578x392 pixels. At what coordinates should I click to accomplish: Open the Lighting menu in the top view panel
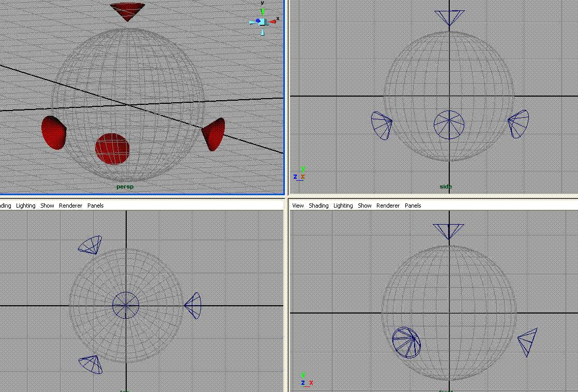[26, 206]
